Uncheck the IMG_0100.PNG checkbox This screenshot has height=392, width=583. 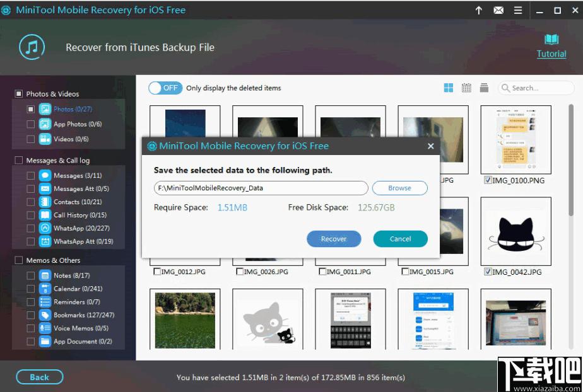pos(488,180)
